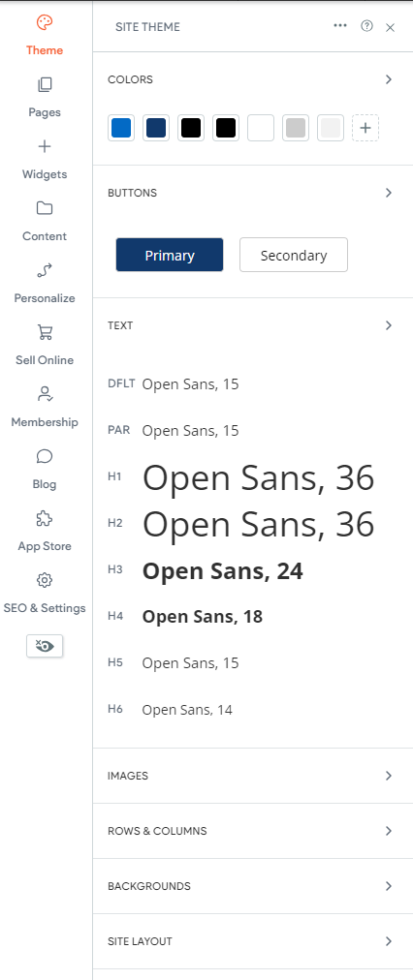This screenshot has width=413, height=980.
Task: Expand the Buttons section chevron
Action: (389, 193)
